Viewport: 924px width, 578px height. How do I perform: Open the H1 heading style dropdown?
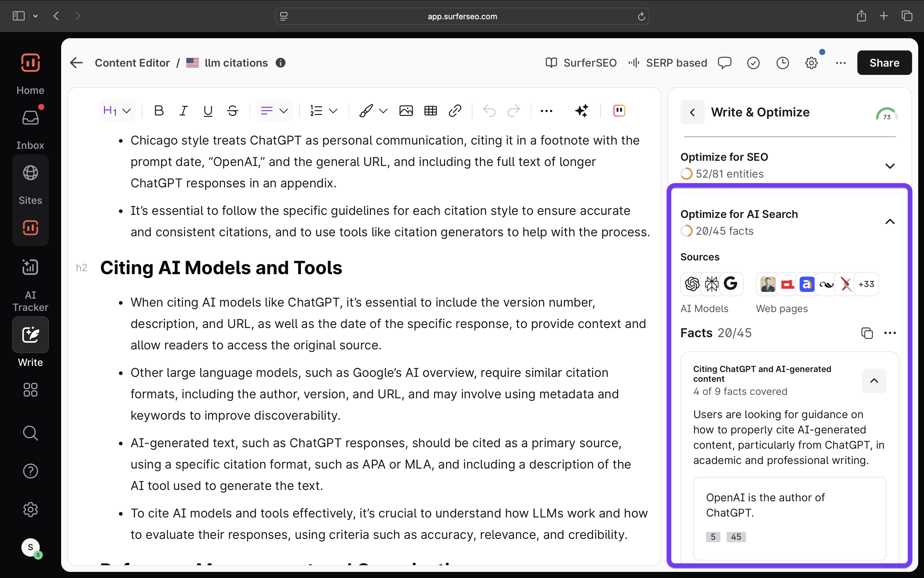[117, 111]
